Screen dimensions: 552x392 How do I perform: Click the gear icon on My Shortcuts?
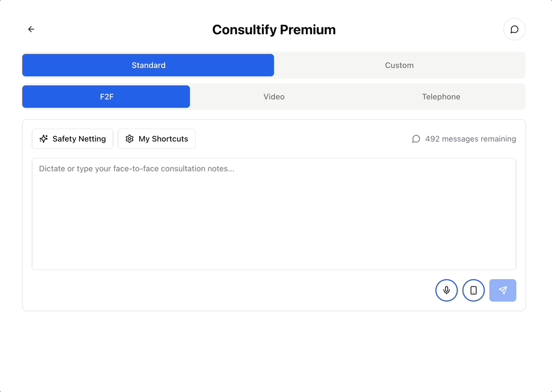130,139
